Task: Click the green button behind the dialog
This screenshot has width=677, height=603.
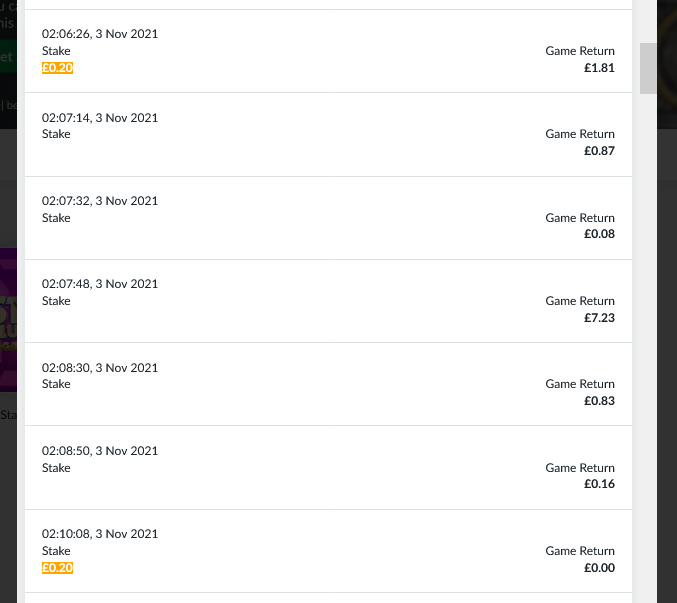Action: [8, 56]
